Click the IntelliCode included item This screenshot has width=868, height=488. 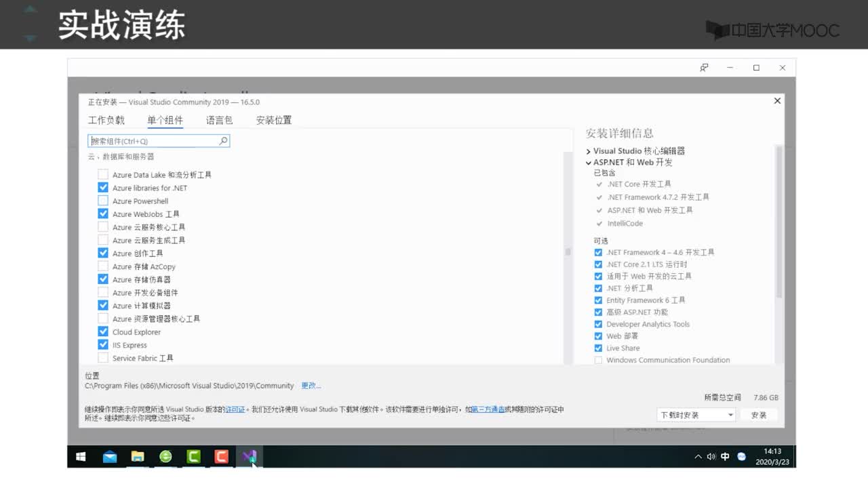point(625,223)
